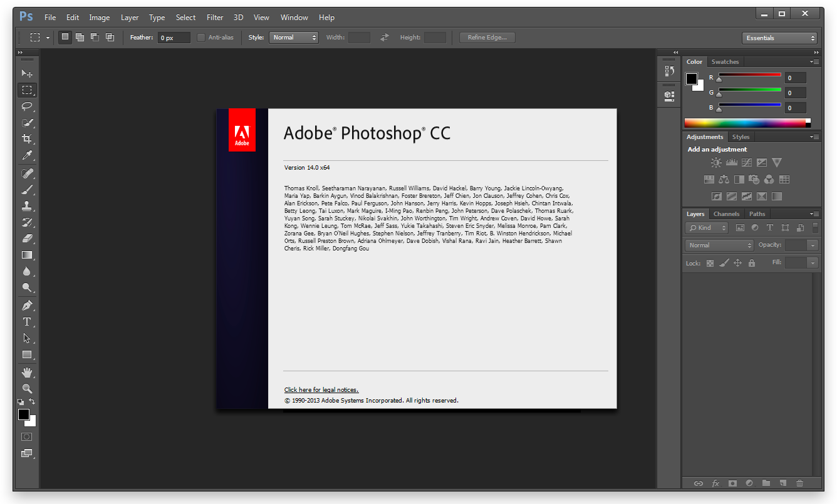Viewport: 837px width, 504px height.
Task: Open the Brightness/Contrast adjustment icon
Action: coord(716,162)
